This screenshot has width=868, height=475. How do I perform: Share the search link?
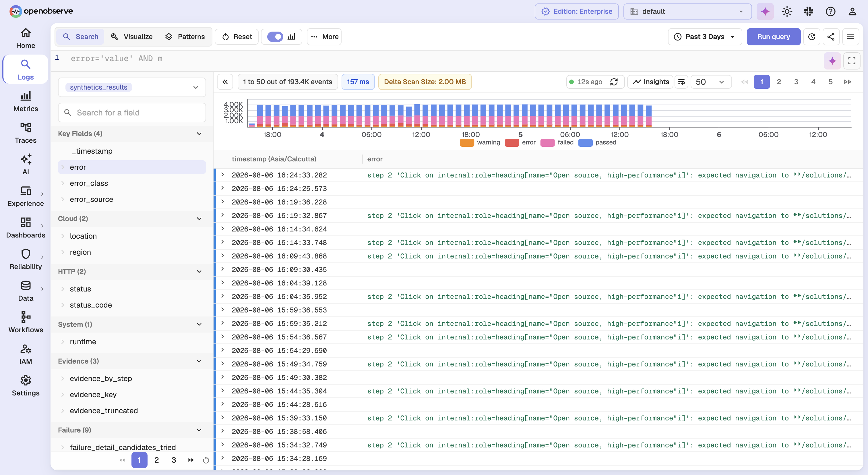(x=831, y=37)
